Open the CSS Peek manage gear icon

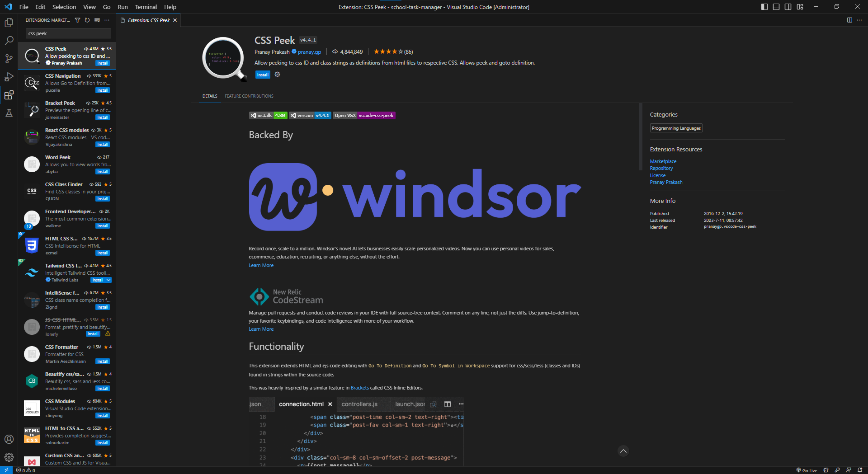[x=278, y=75]
